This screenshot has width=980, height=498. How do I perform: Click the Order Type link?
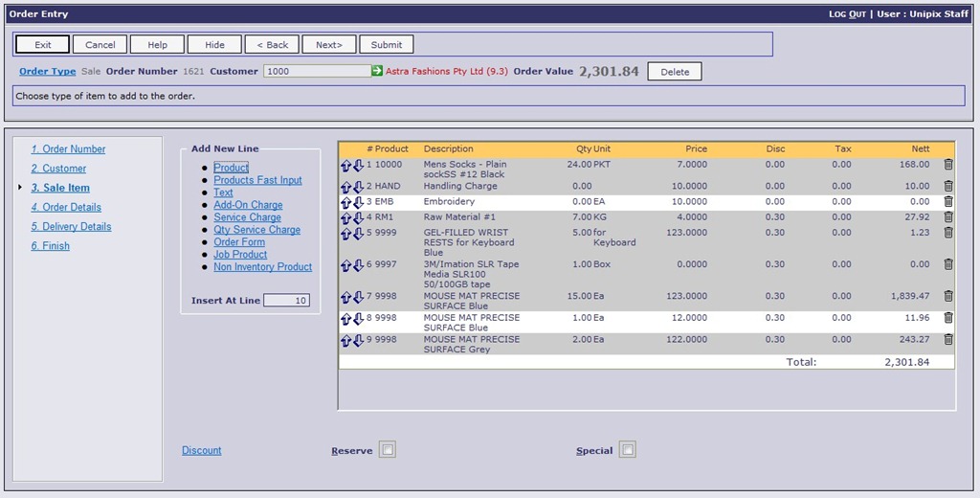coord(48,71)
